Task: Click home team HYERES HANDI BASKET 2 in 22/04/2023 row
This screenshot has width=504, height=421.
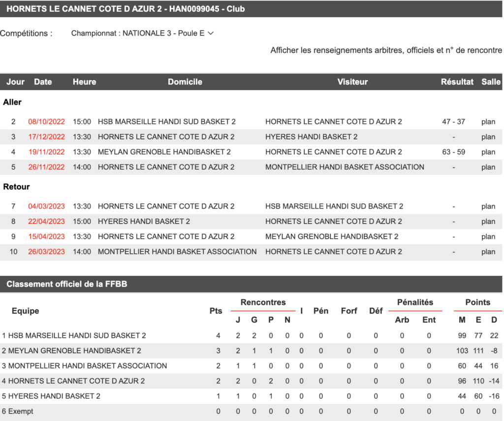Action: (x=144, y=221)
